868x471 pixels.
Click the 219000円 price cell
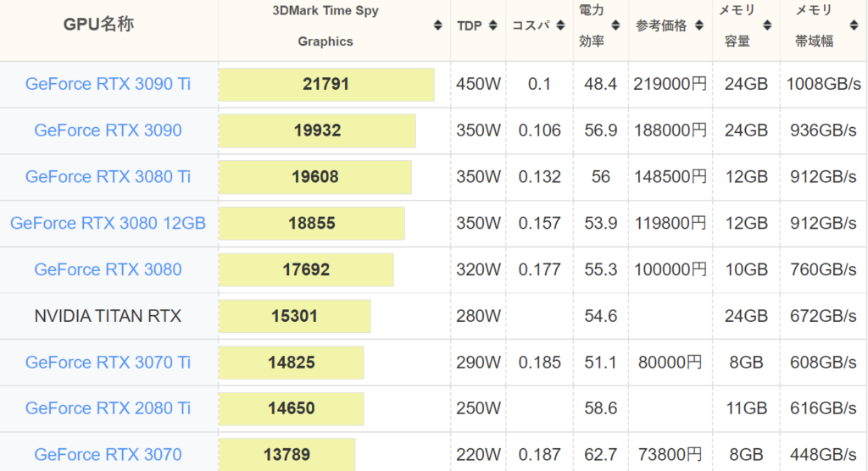670,84
